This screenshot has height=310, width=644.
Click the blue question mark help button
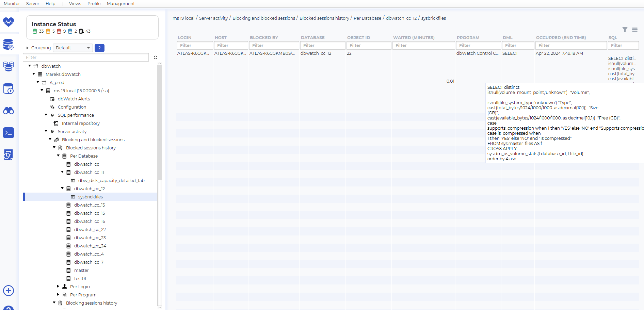[x=99, y=48]
